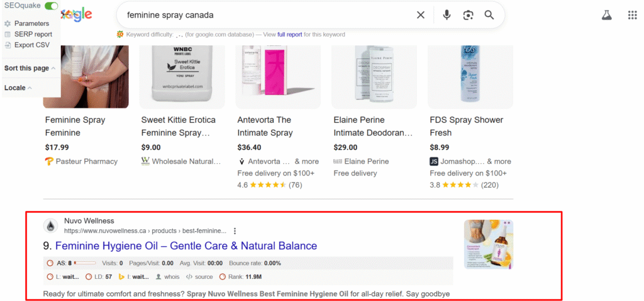Image resolution: width=644 pixels, height=301 pixels.
Task: Toggle the SEOquake switch off
Action: [51, 6]
